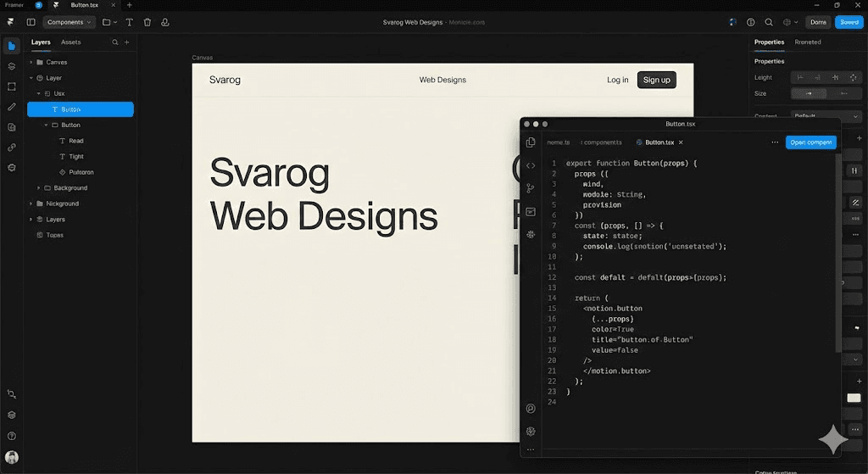Click the blue Open compem button
Screen dimensions: 868x474
pyautogui.click(x=810, y=142)
